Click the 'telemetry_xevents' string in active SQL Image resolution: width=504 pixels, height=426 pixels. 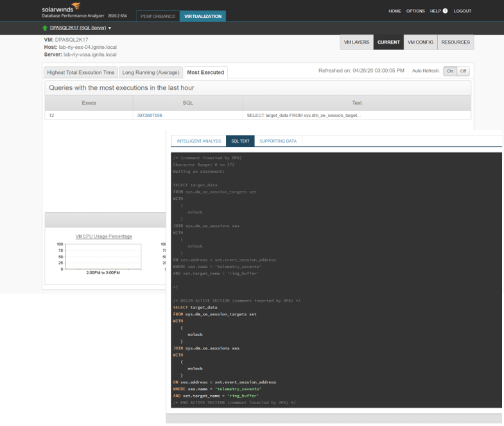pos(238,389)
